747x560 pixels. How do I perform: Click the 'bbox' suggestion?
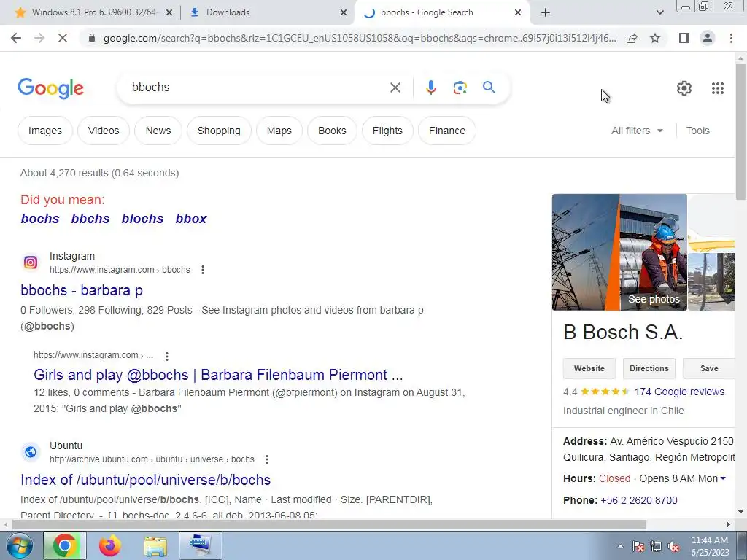pos(191,219)
